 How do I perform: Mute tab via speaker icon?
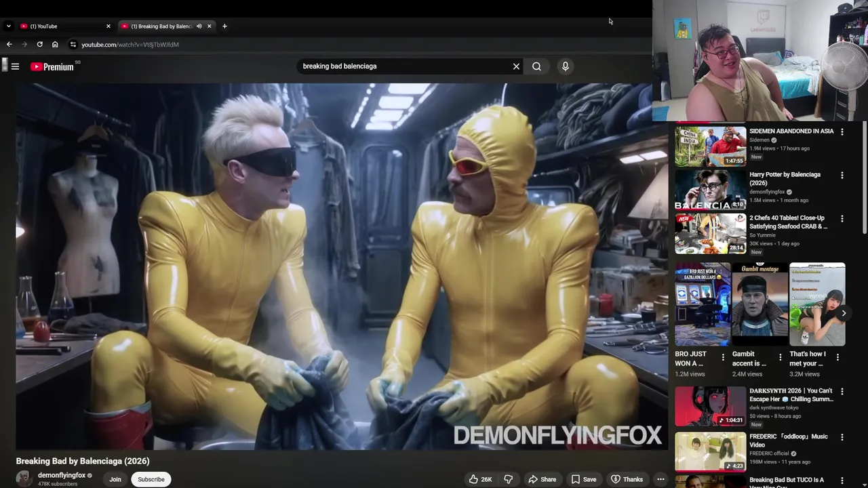[x=199, y=26]
